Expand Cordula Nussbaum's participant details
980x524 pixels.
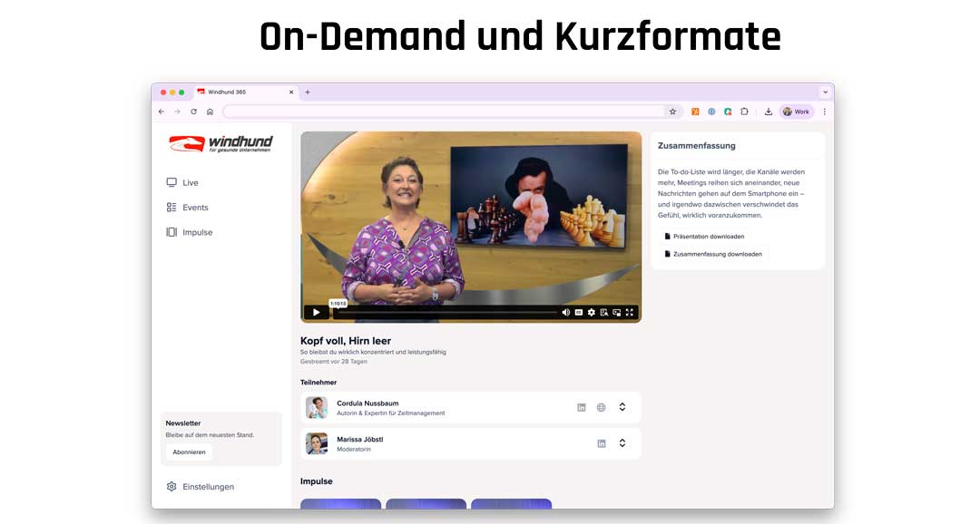click(x=622, y=407)
